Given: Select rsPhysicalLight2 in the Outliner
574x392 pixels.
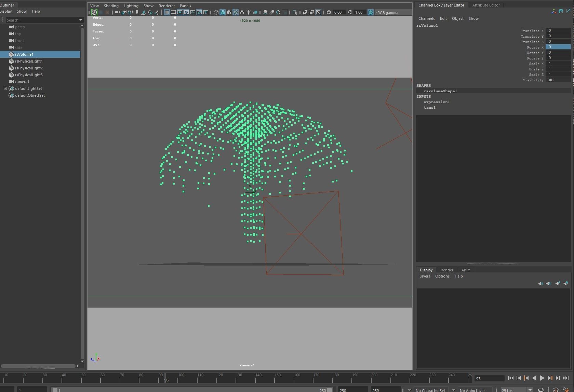Looking at the screenshot, I should (29, 68).
